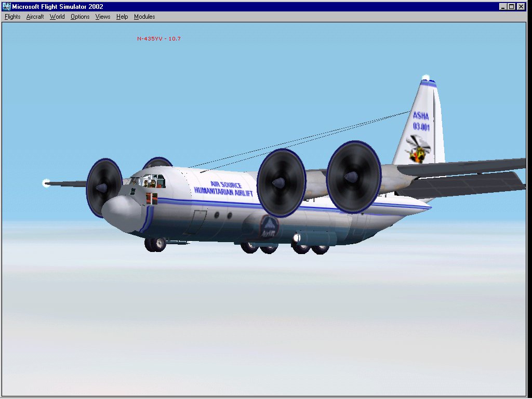Click the helicopter emblem on the tail
This screenshot has height=399, width=532.
tap(418, 149)
